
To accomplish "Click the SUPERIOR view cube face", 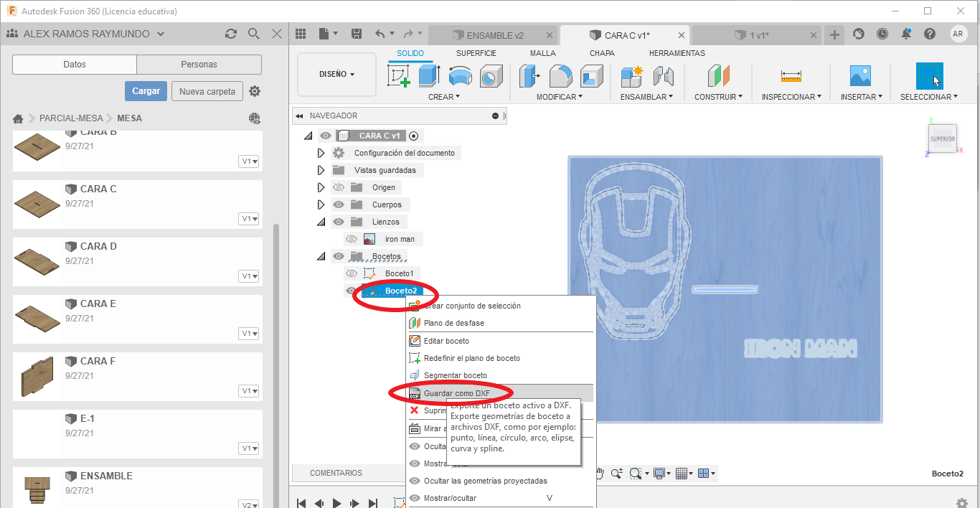I will [942, 138].
